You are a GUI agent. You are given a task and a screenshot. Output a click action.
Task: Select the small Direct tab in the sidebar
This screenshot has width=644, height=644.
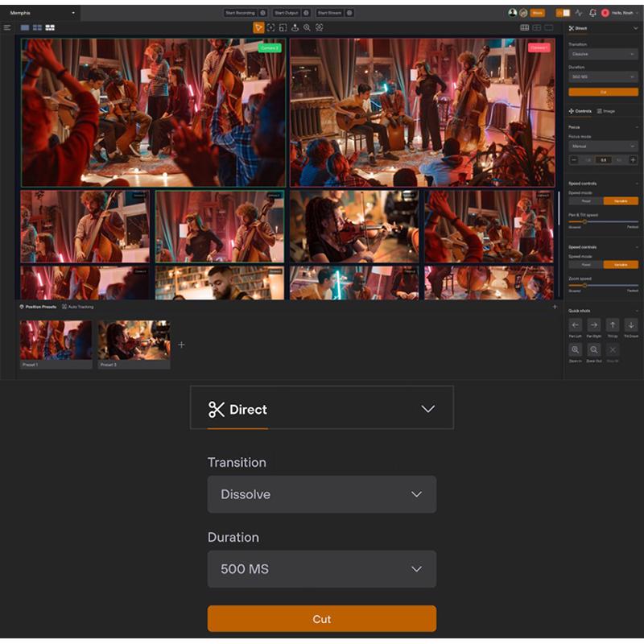pos(578,28)
